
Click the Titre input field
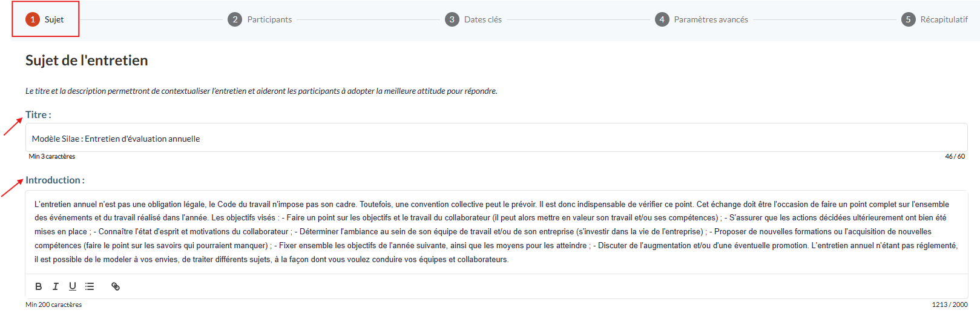point(496,138)
